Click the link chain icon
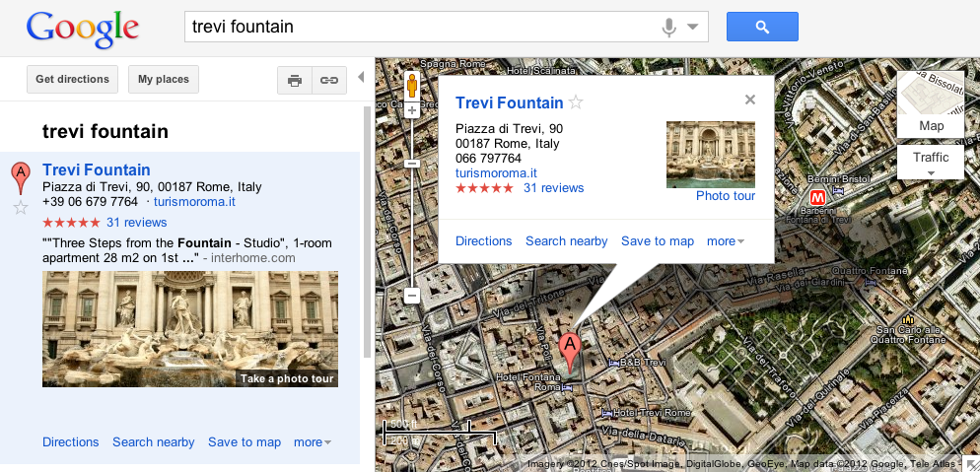This screenshot has width=980, height=472. pyautogui.click(x=328, y=81)
